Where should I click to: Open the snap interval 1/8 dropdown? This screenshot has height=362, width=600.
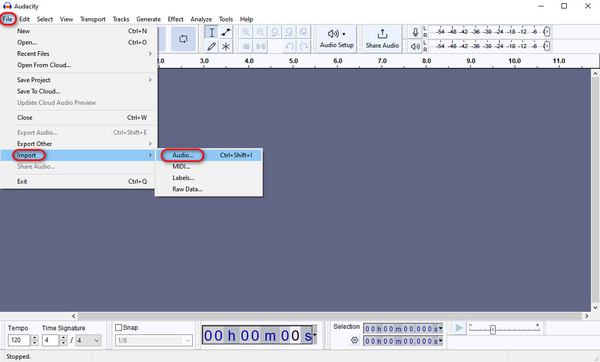point(154,340)
